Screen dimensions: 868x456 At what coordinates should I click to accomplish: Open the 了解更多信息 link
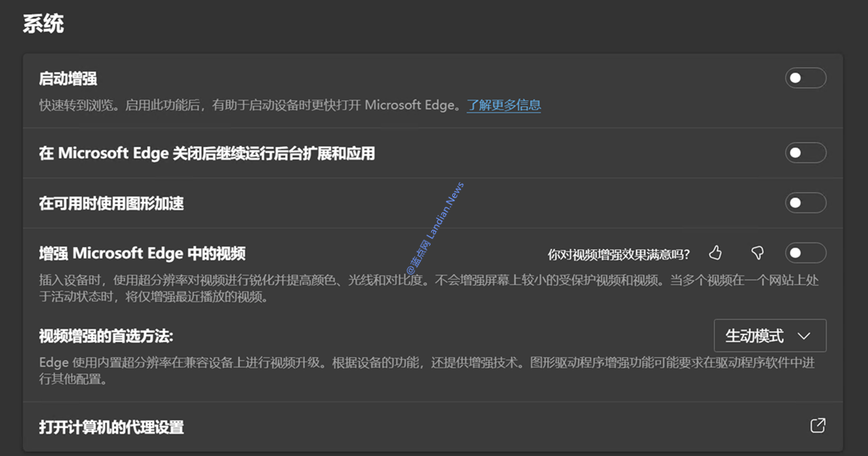coord(504,105)
